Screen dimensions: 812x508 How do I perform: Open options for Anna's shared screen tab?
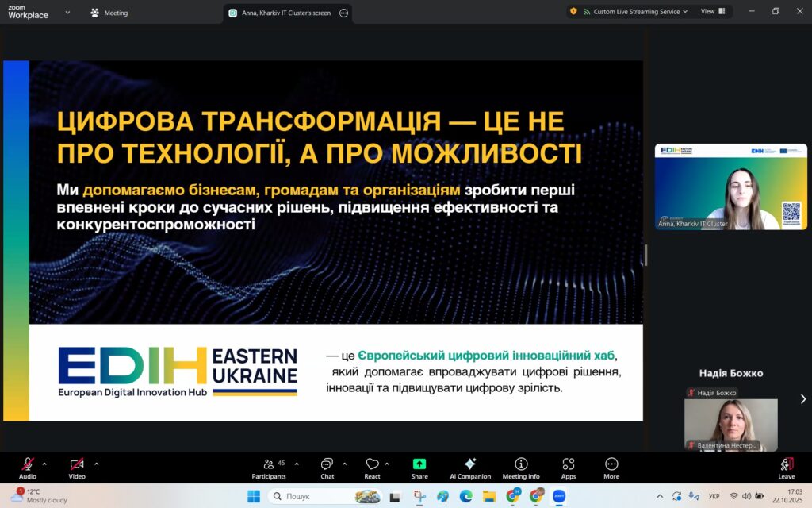point(343,13)
